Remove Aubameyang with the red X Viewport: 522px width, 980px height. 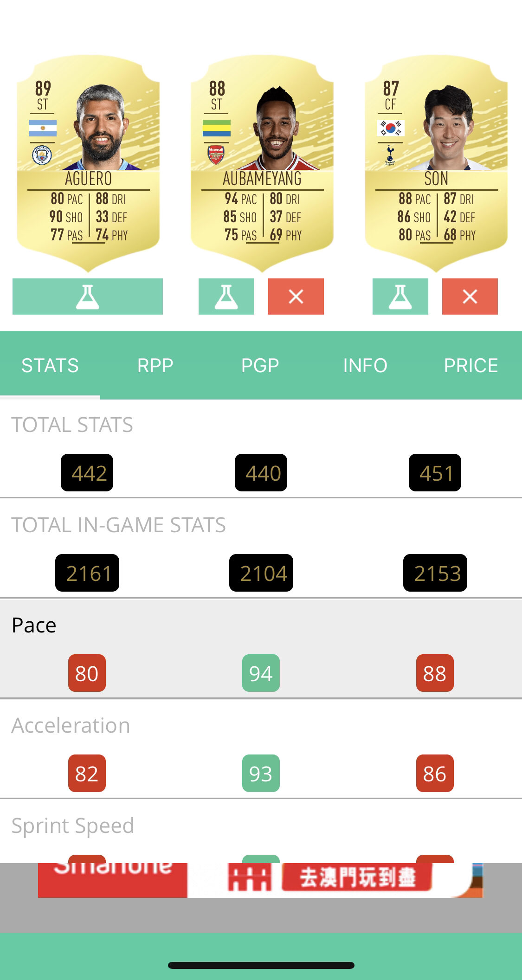click(x=296, y=297)
